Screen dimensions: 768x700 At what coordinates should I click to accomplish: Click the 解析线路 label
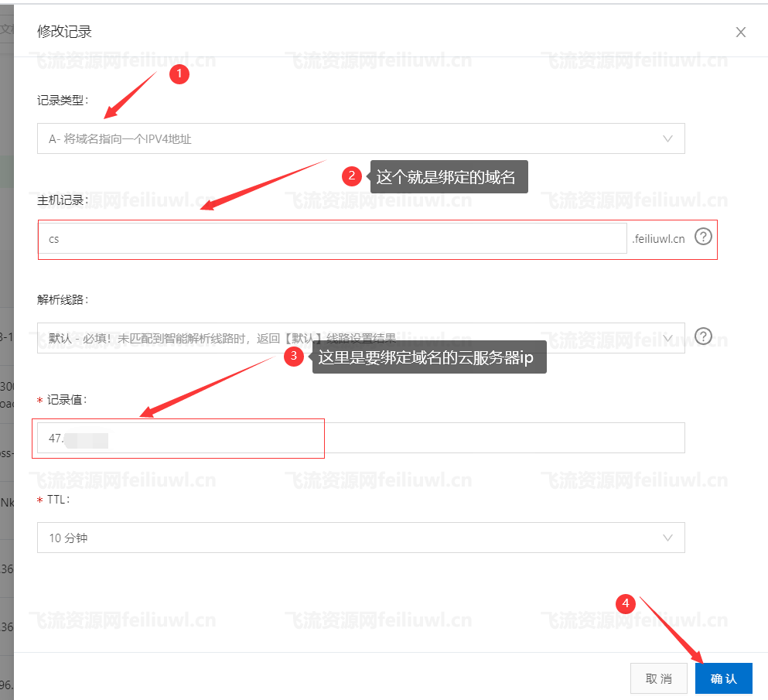(63, 300)
